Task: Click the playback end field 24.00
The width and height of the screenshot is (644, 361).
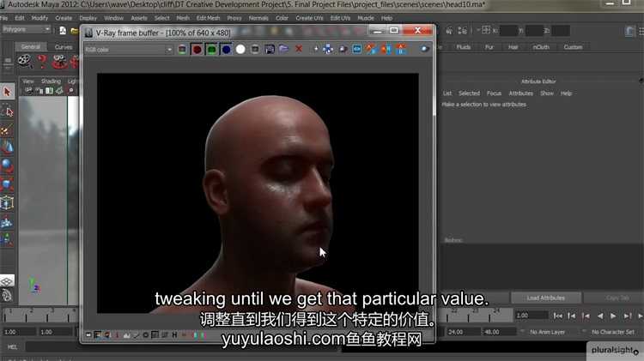Action: (x=462, y=332)
